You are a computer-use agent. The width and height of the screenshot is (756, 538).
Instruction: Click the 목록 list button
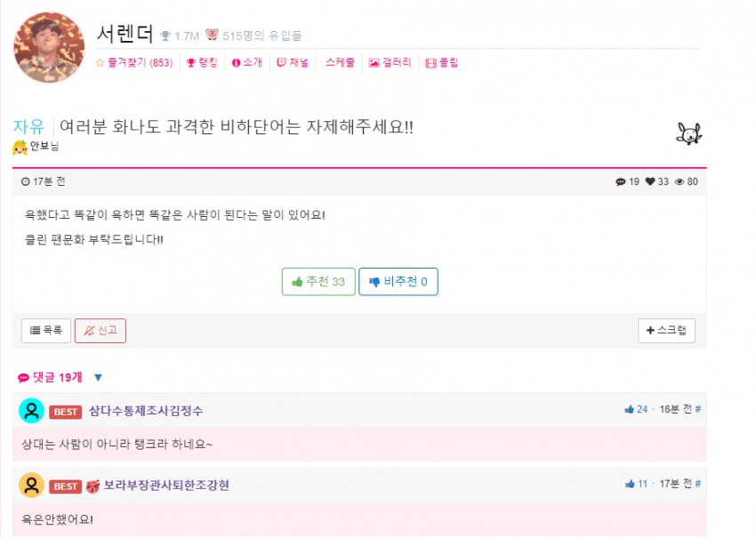(45, 330)
